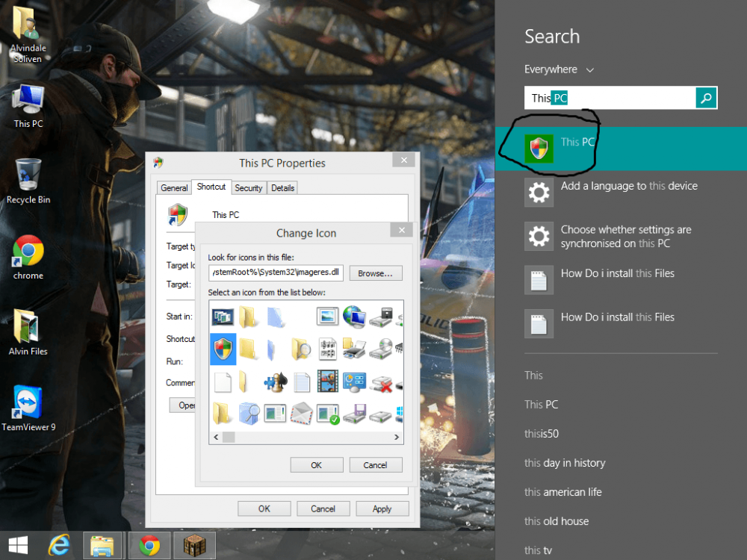The height and width of the screenshot is (560, 747).
Task: Select the drive with red X icon
Action: [381, 383]
